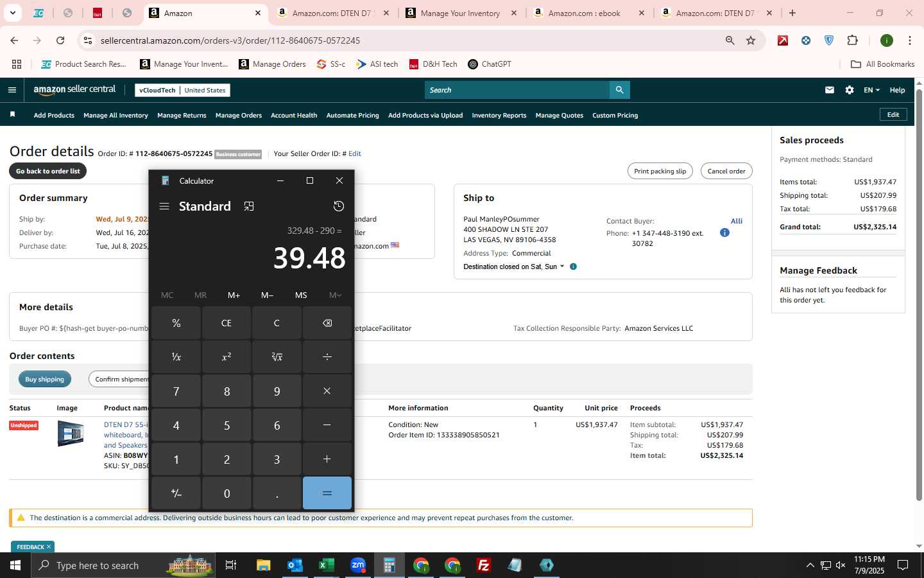
Task: Click the MS memory store button
Action: pos(301,295)
